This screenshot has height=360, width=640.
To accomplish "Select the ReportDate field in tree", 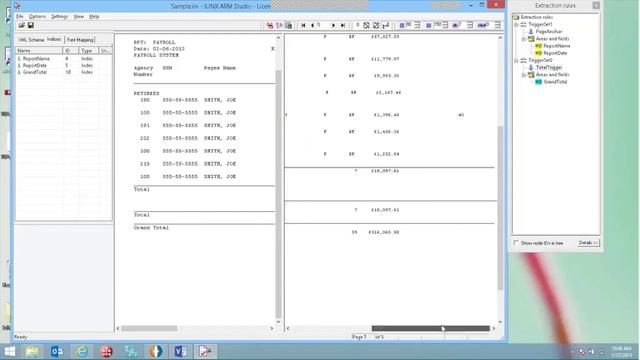I will tap(555, 53).
